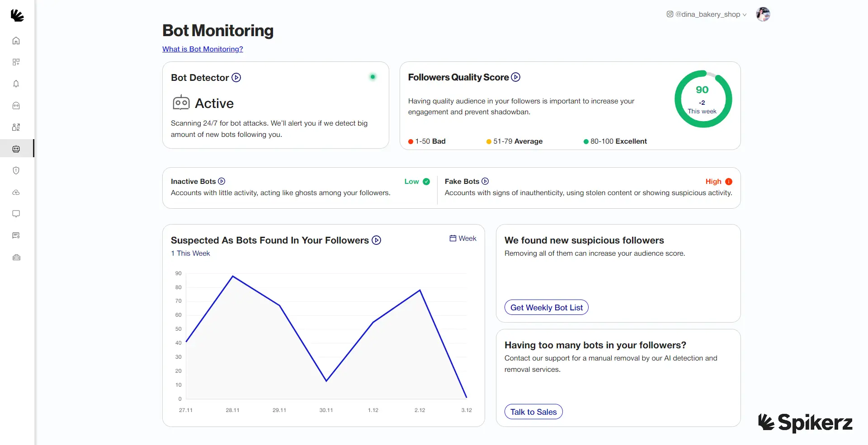
Task: Open the profile avatar in top right
Action: pos(763,14)
